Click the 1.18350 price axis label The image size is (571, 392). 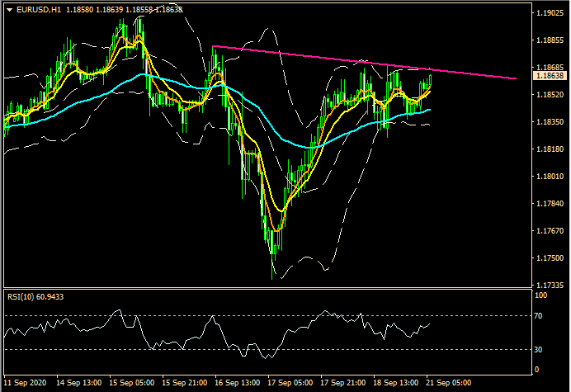point(549,122)
